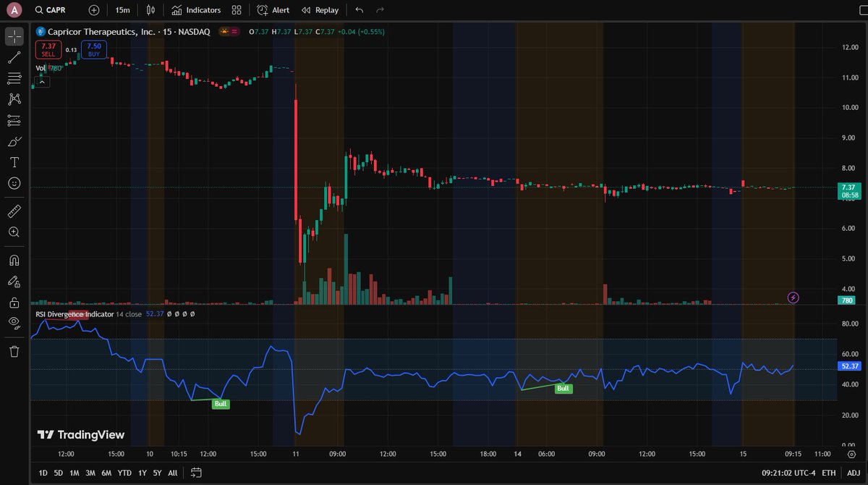This screenshot has width=868, height=485.
Task: Click the 7.50 BUY button
Action: coord(94,50)
